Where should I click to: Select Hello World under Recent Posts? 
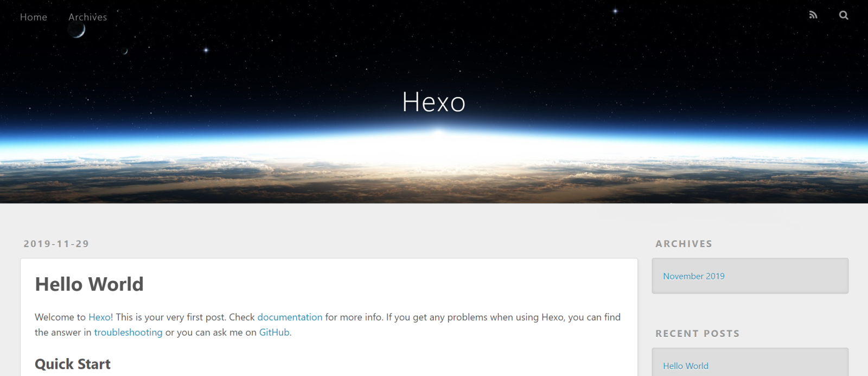(686, 366)
